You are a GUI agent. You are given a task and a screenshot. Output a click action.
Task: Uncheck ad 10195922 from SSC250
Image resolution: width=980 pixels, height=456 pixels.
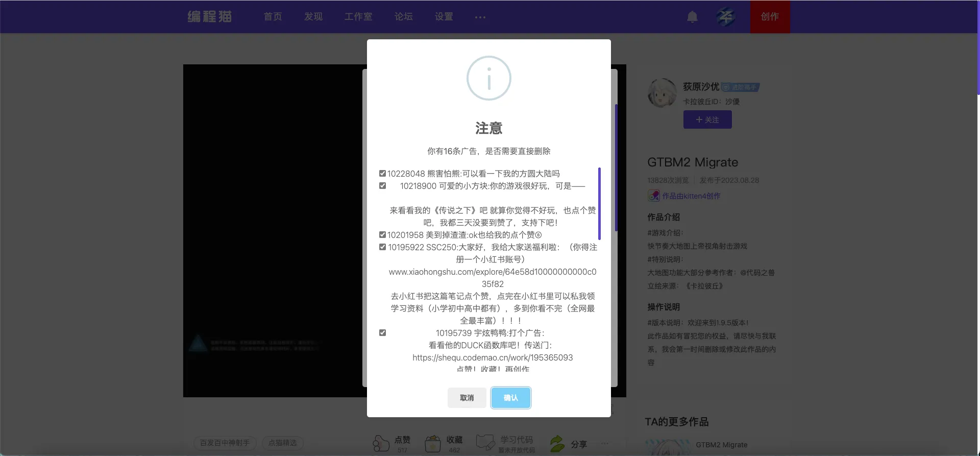tap(382, 247)
